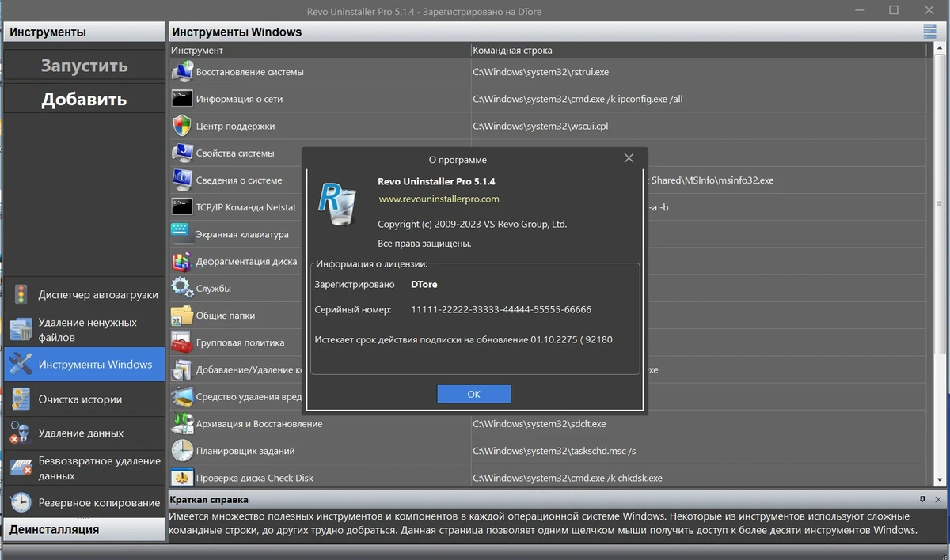Image resolution: width=950 pixels, height=560 pixels.
Task: Click the Shared Folders icon
Action: tap(182, 315)
